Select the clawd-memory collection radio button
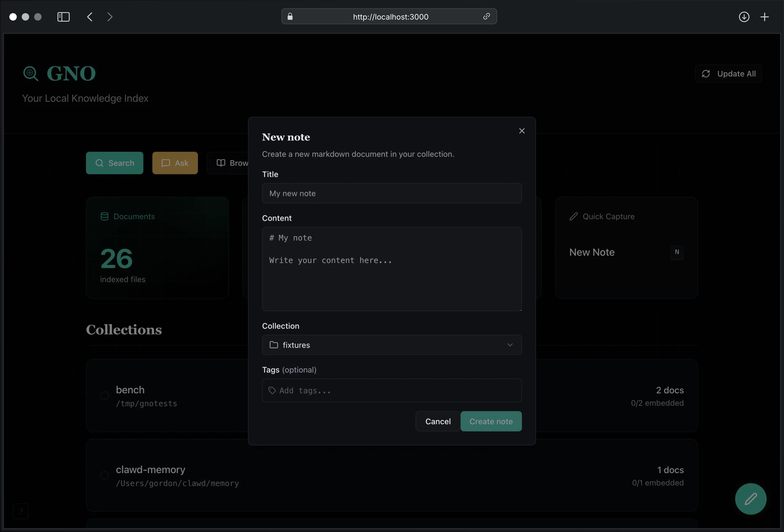The height and width of the screenshot is (532, 784). tap(104, 476)
